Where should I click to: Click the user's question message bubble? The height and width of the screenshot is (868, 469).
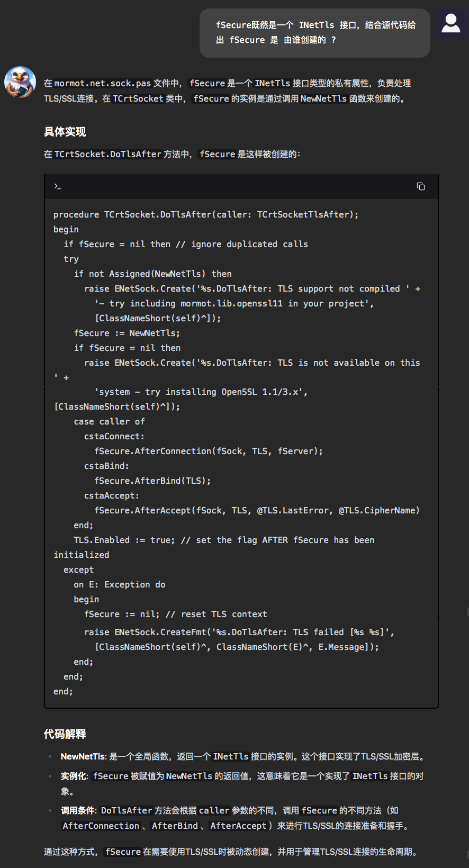tap(314, 32)
